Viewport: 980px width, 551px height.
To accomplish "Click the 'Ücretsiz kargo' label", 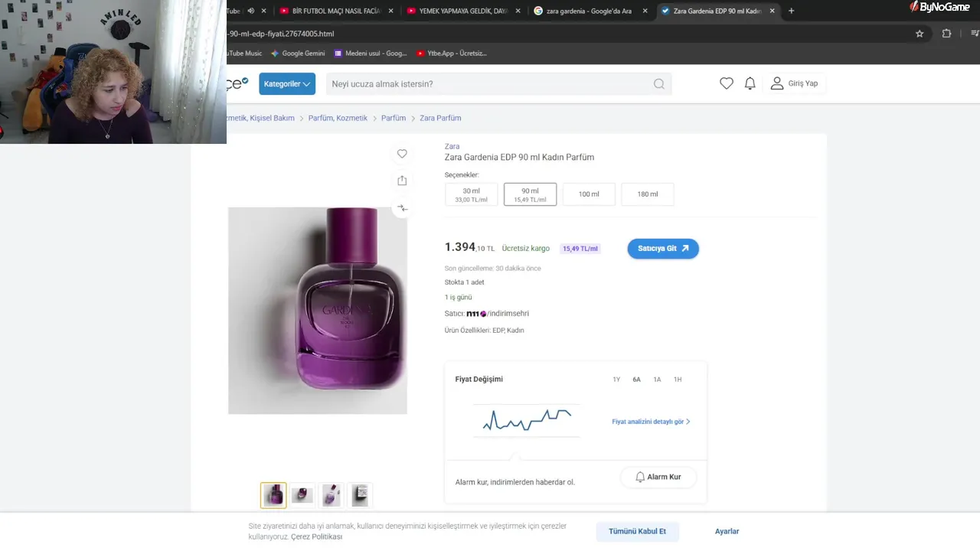I will coord(526,249).
